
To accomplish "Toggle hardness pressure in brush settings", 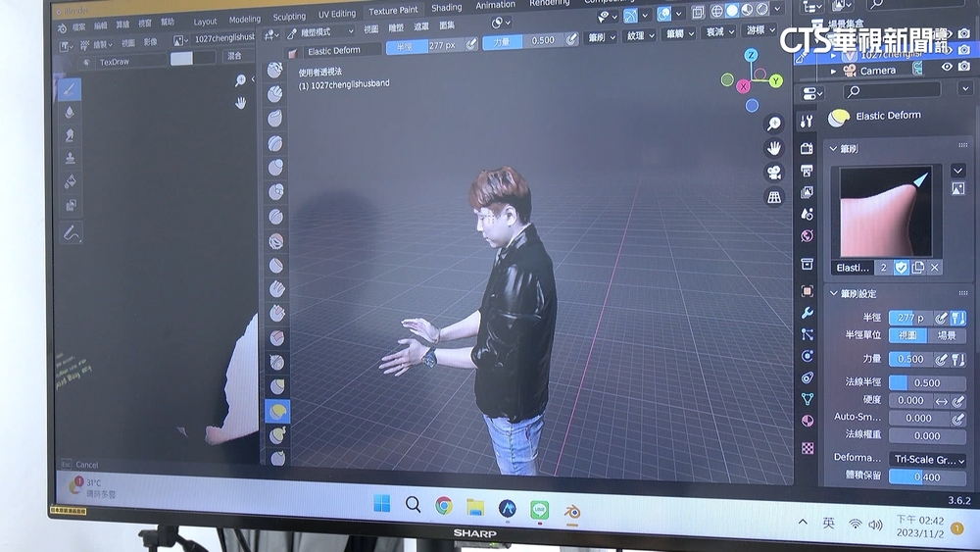I will pyautogui.click(x=958, y=401).
